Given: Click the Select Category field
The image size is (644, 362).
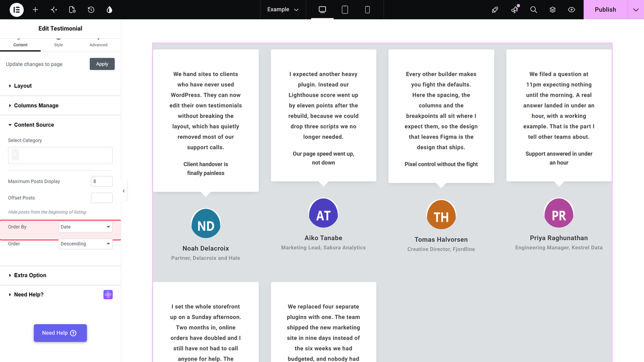Looking at the screenshot, I should [60, 155].
